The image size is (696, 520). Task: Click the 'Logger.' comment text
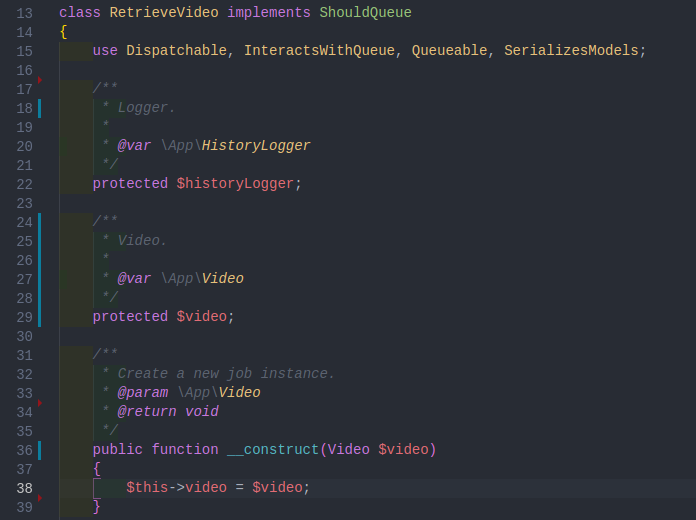[x=146, y=107]
